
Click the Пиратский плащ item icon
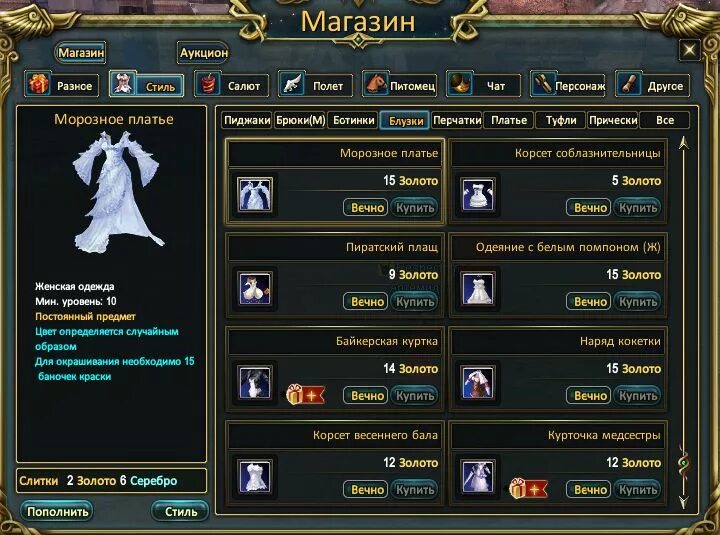[255, 288]
